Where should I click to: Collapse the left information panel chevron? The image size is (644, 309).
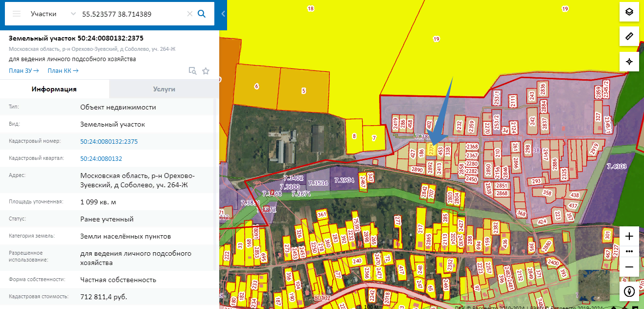tap(223, 14)
